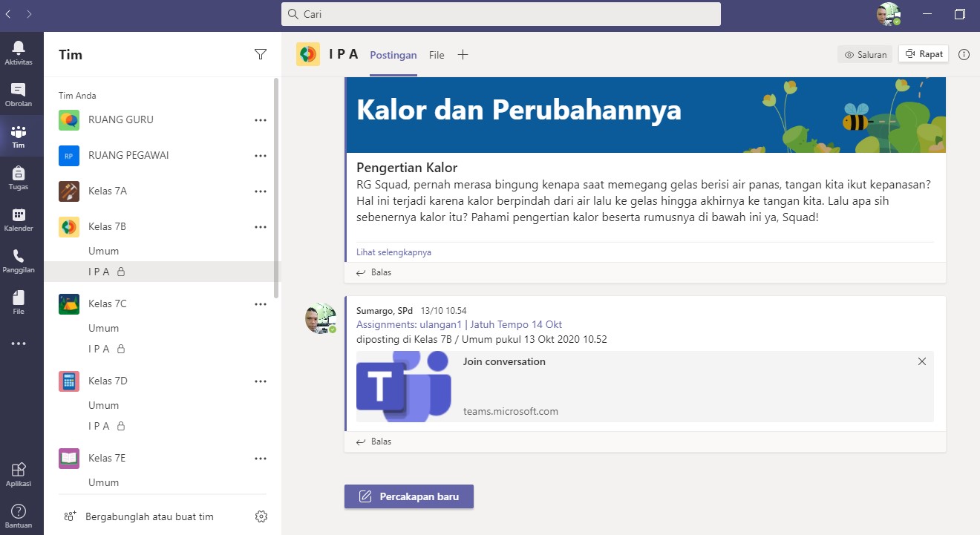
Task: Open Obrolan chat in sidebar
Action: pos(19,93)
